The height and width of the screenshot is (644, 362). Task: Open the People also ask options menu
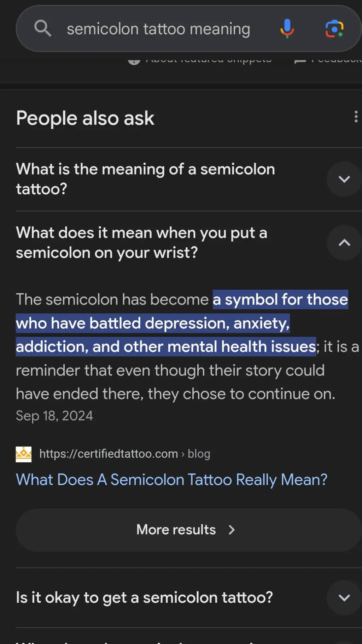[356, 117]
